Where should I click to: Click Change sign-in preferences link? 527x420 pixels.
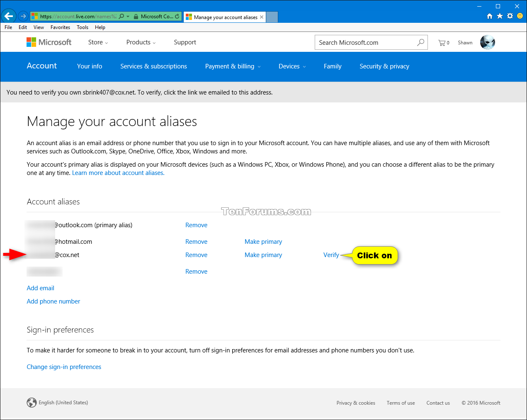coord(64,367)
